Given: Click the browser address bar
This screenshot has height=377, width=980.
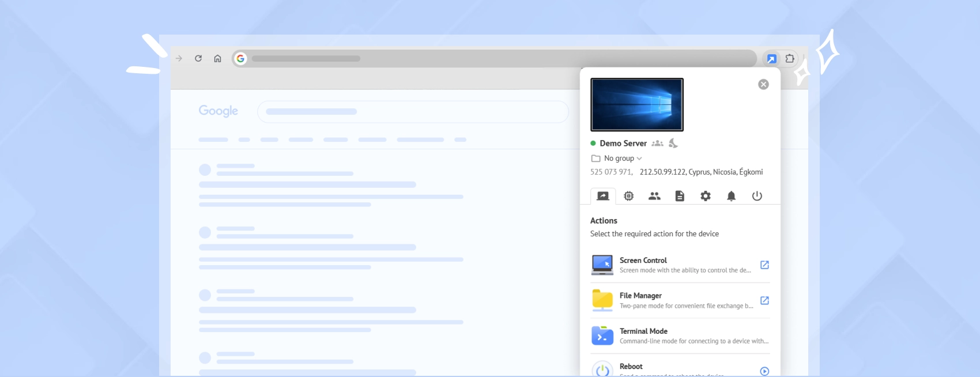Looking at the screenshot, I should coord(496,59).
